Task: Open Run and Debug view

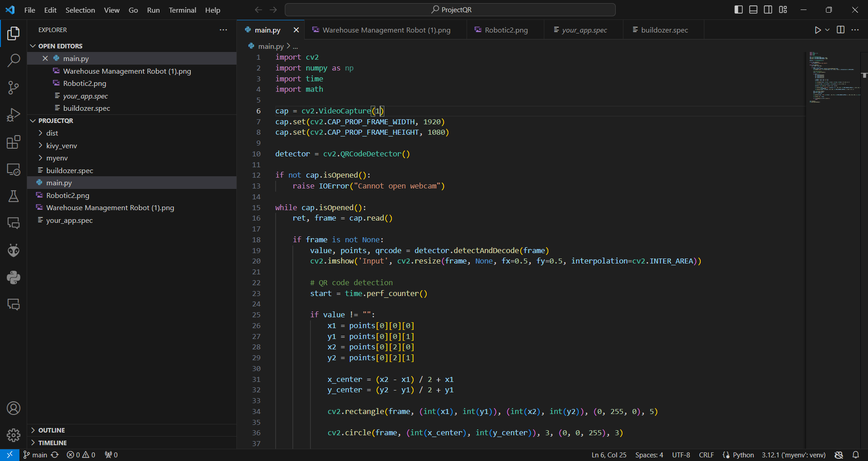Action: (14, 115)
